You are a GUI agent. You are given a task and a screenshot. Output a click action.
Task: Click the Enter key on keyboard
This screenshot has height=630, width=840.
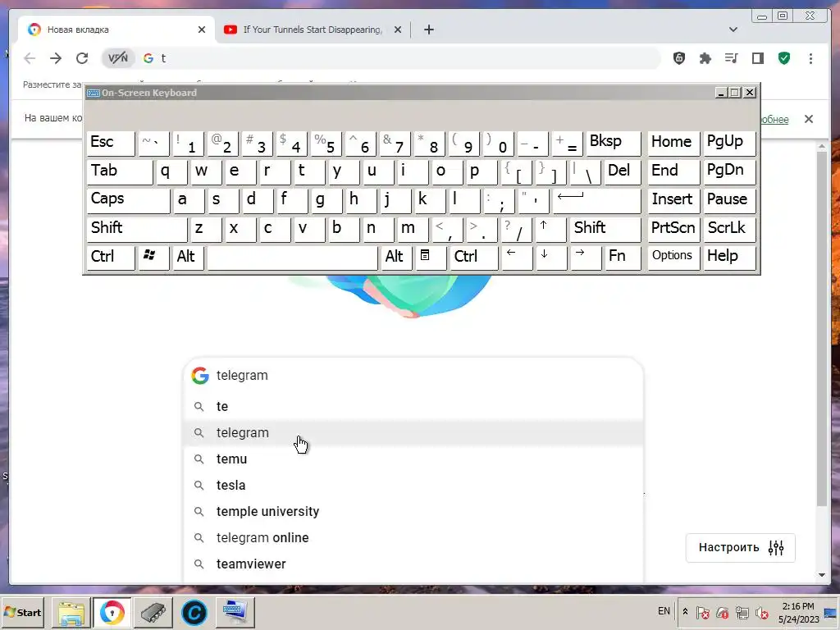(x=596, y=200)
